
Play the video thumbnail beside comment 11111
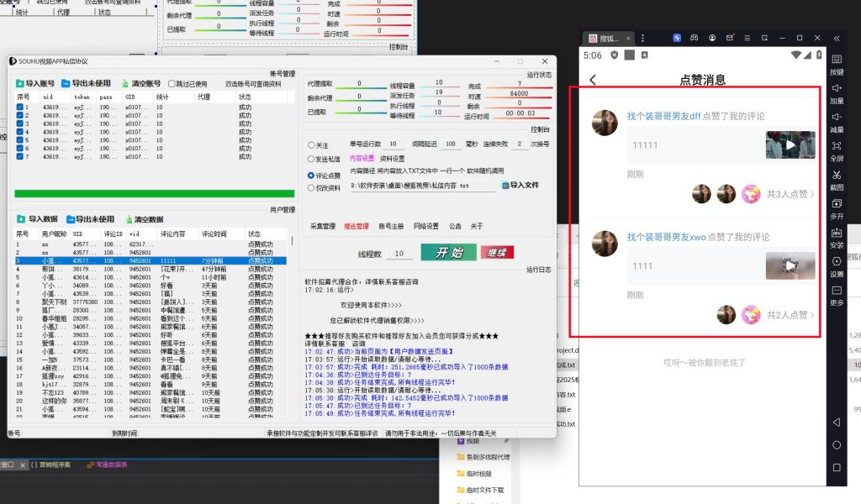(790, 144)
